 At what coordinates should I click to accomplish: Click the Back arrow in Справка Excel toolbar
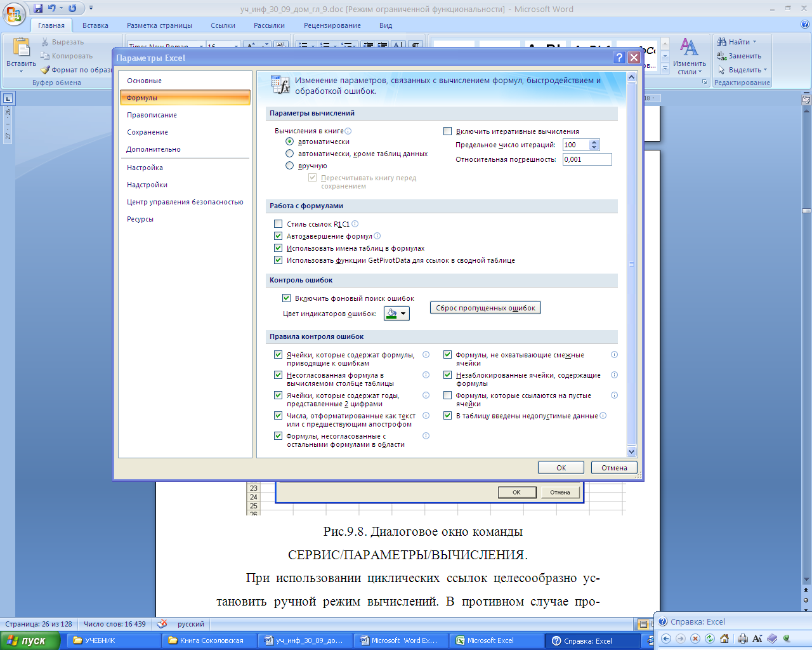[666, 639]
